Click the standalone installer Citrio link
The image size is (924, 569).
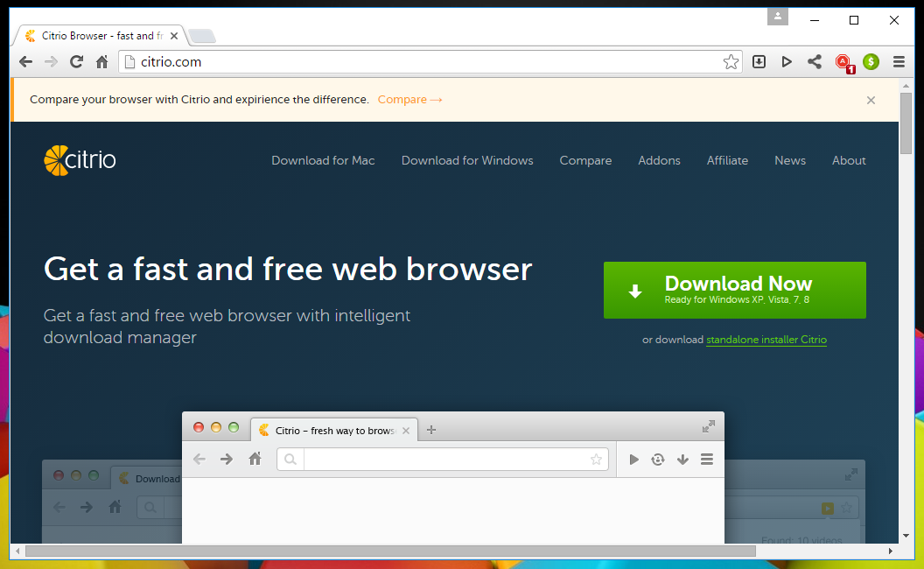766,340
